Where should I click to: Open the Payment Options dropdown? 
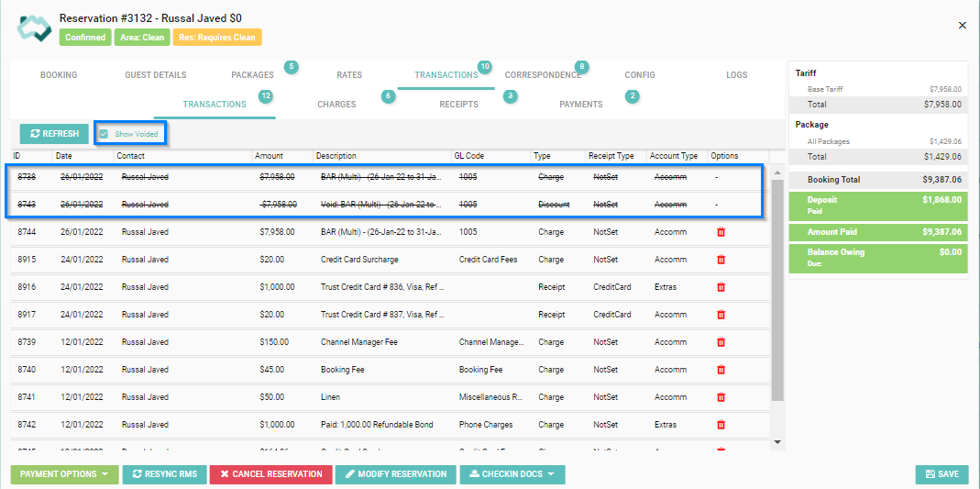coord(64,474)
